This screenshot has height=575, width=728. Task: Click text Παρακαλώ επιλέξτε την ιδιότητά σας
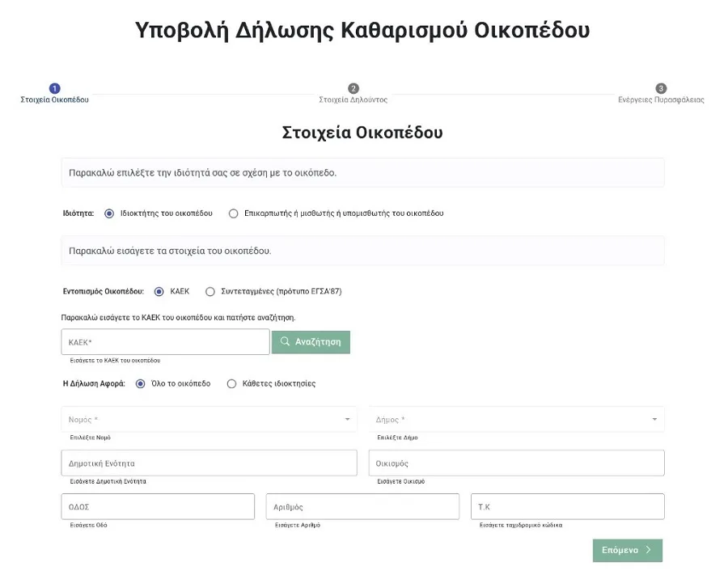[202, 173]
